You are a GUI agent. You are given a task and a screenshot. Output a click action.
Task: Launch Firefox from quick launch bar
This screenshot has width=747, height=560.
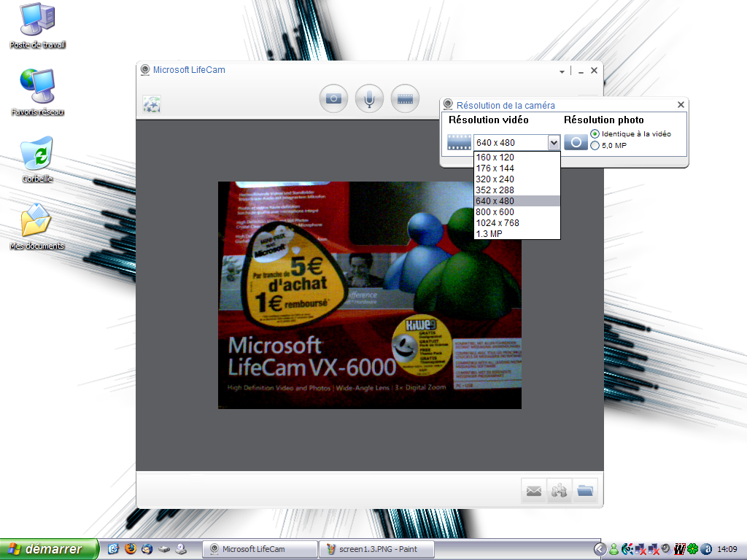tap(130, 549)
